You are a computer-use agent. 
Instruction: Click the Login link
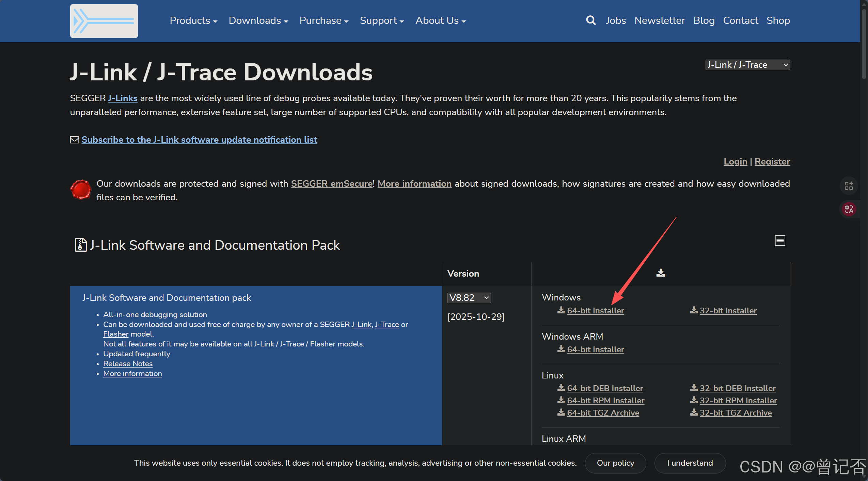pyautogui.click(x=735, y=161)
